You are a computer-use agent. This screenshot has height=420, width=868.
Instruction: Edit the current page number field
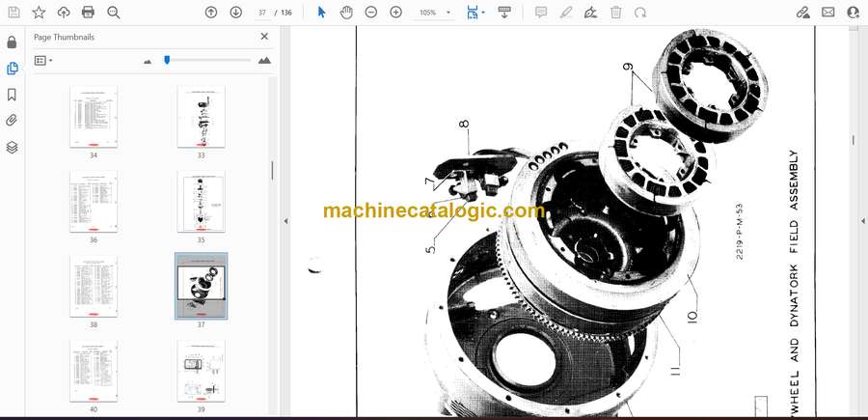(262, 13)
